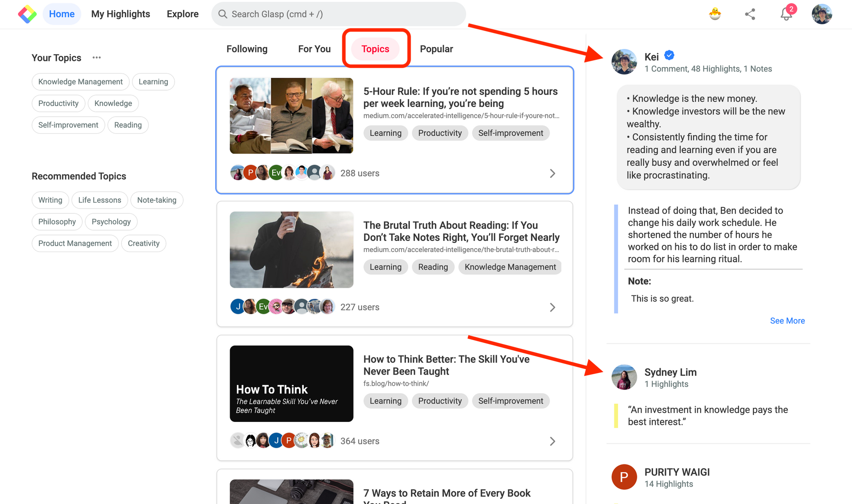This screenshot has width=852, height=504.
Task: Click Sydney Lim's profile picture
Action: point(624,377)
